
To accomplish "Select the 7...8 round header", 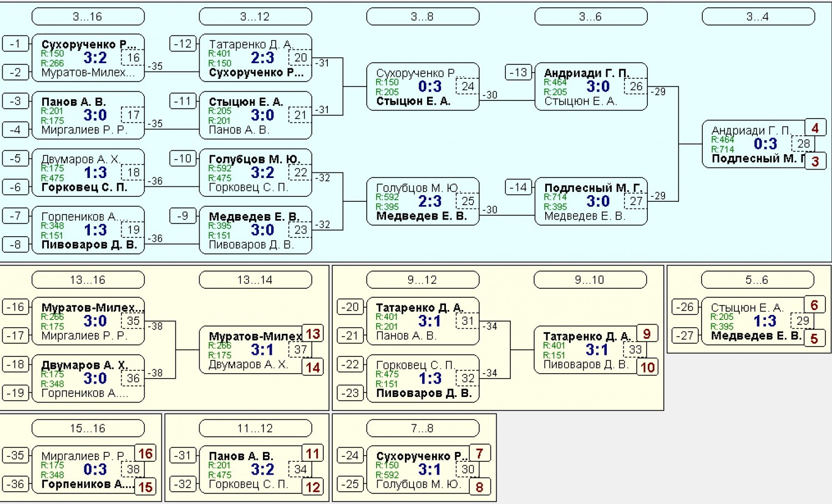I will tap(423, 429).
